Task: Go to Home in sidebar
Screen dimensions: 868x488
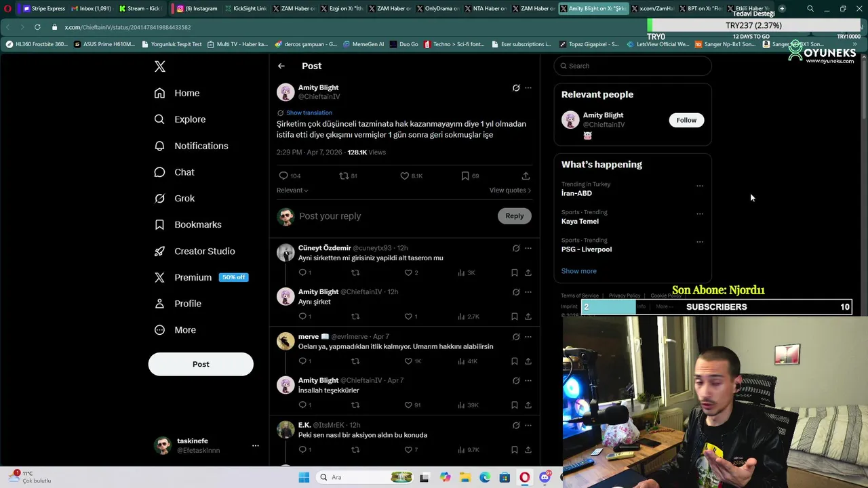Action: [x=177, y=93]
